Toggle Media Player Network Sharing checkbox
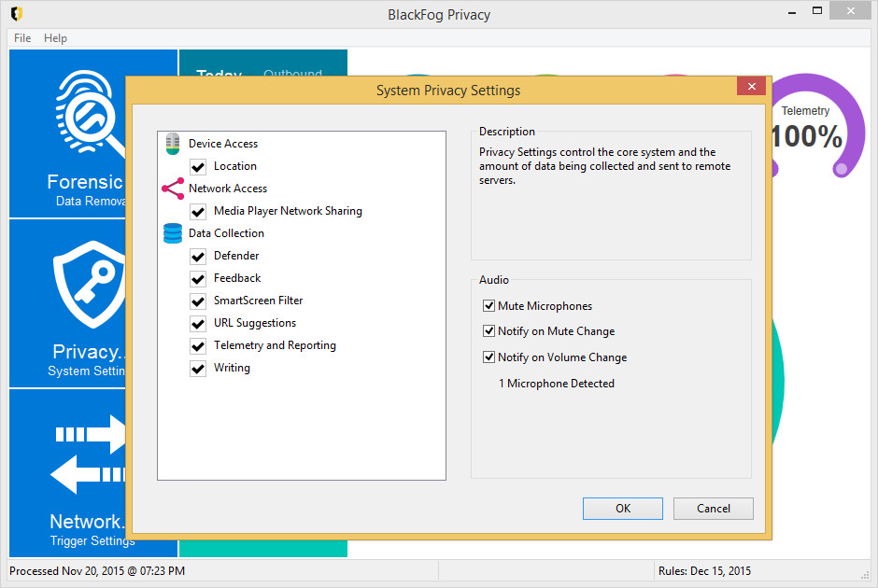The width and height of the screenshot is (878, 588). coord(198,212)
